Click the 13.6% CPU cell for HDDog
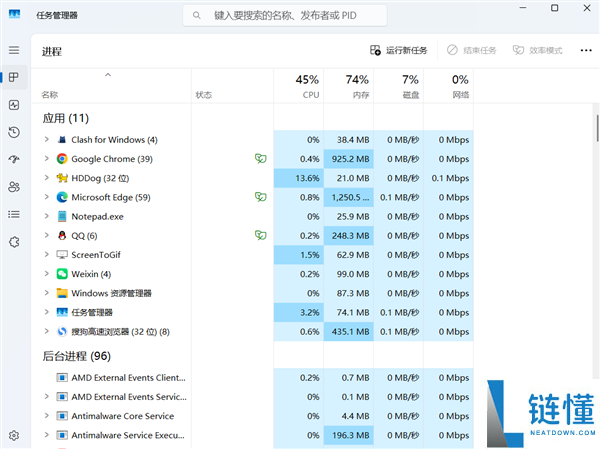 [x=299, y=178]
